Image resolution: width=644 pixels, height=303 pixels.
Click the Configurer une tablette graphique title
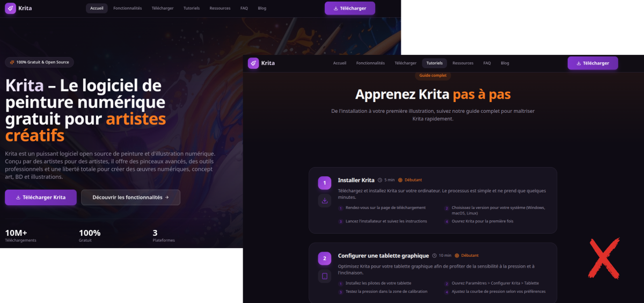[x=384, y=256]
